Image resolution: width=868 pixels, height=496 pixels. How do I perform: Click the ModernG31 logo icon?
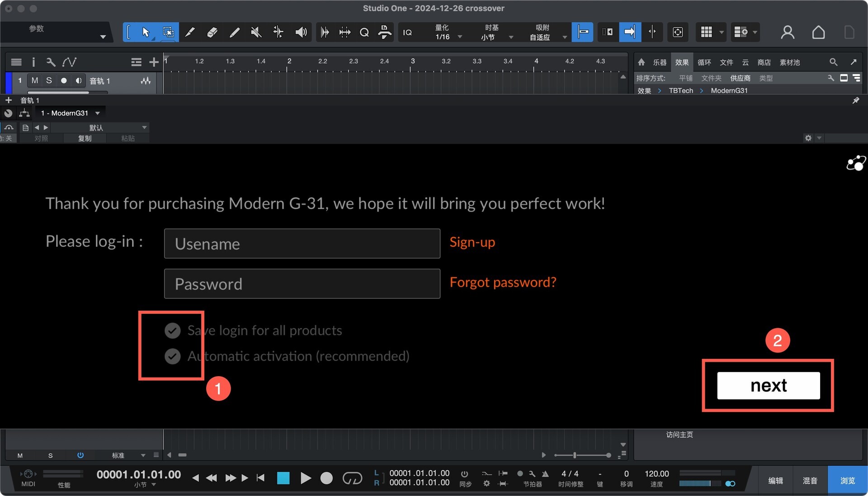coord(856,163)
